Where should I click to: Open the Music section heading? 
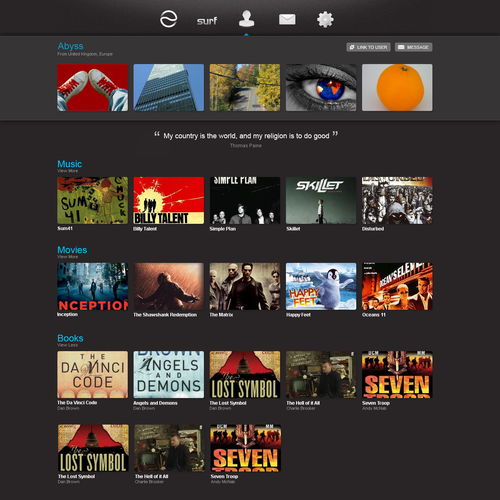click(70, 164)
